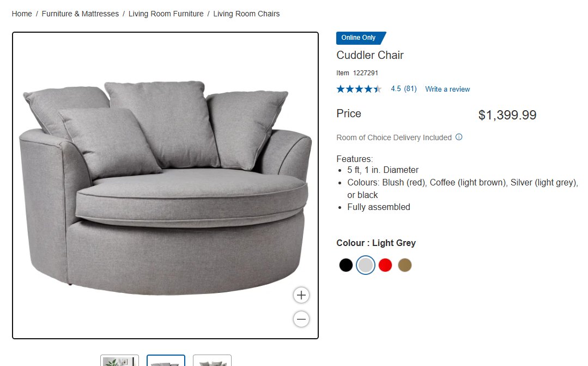This screenshot has height=366, width=588.
Task: Zoom out of the product image
Action: point(301,320)
